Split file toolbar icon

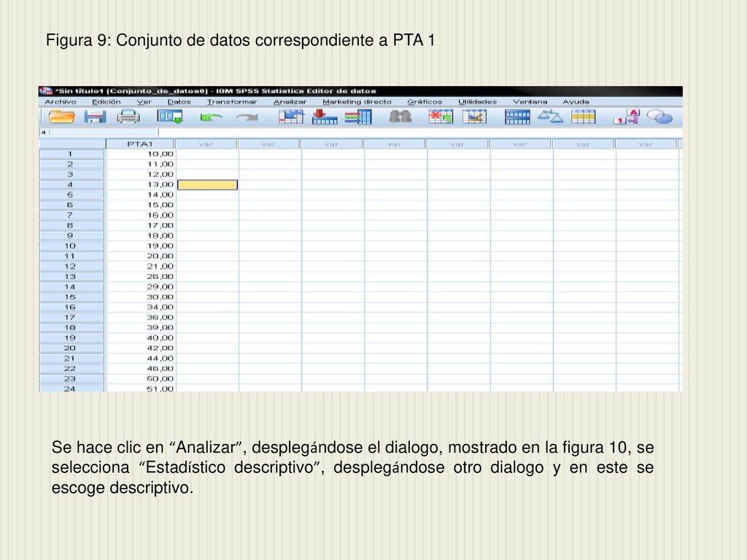coord(517,117)
